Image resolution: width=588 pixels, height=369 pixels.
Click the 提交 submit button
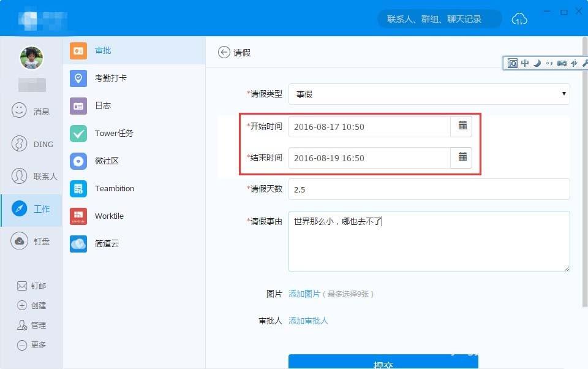(x=382, y=364)
